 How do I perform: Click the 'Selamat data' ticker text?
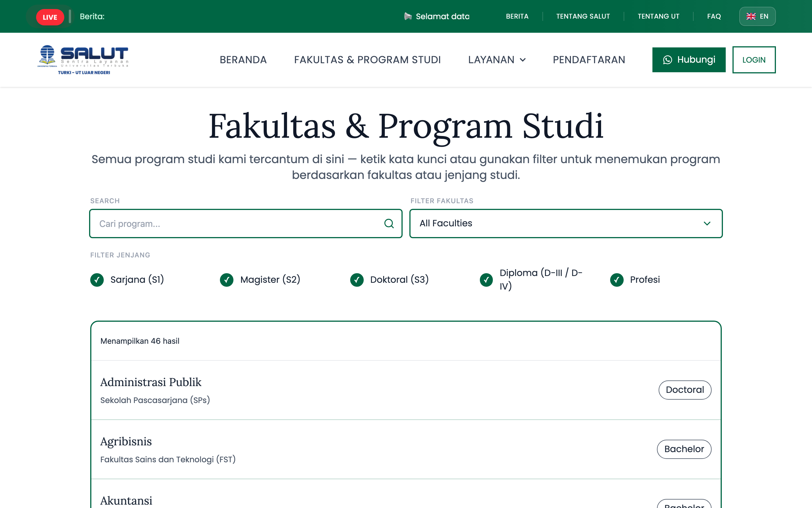tap(443, 16)
